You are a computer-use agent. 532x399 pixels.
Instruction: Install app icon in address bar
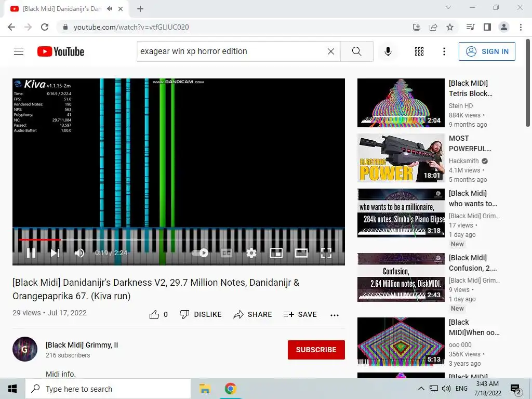pos(417,27)
